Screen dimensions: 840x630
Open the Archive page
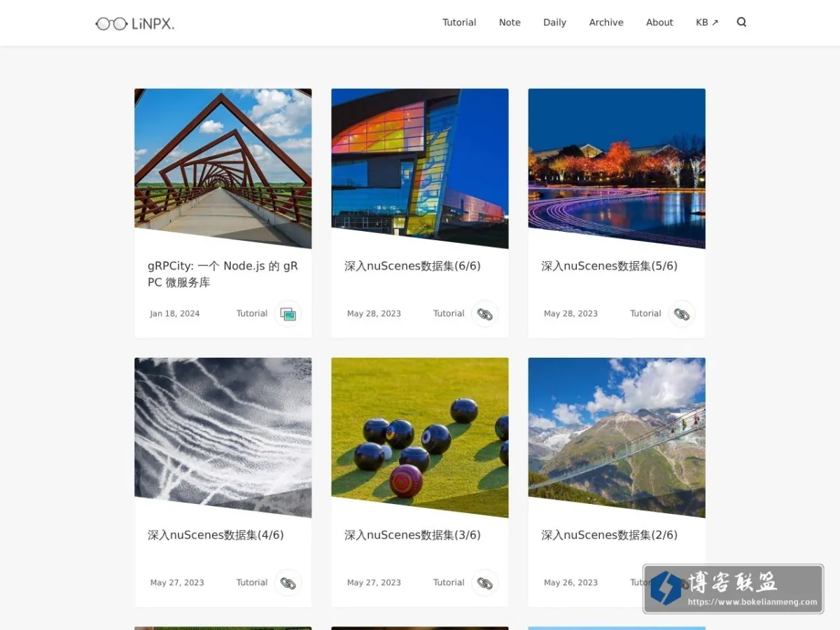tap(606, 22)
